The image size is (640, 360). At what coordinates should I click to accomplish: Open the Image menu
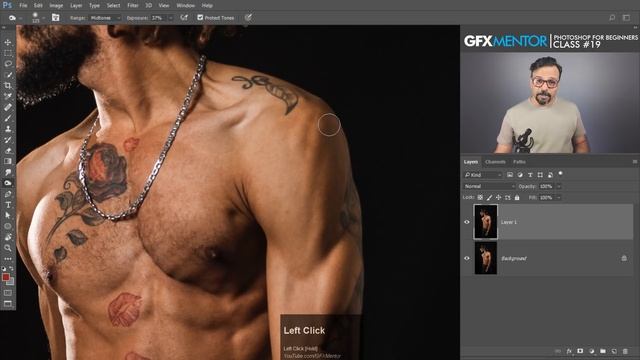[56, 5]
